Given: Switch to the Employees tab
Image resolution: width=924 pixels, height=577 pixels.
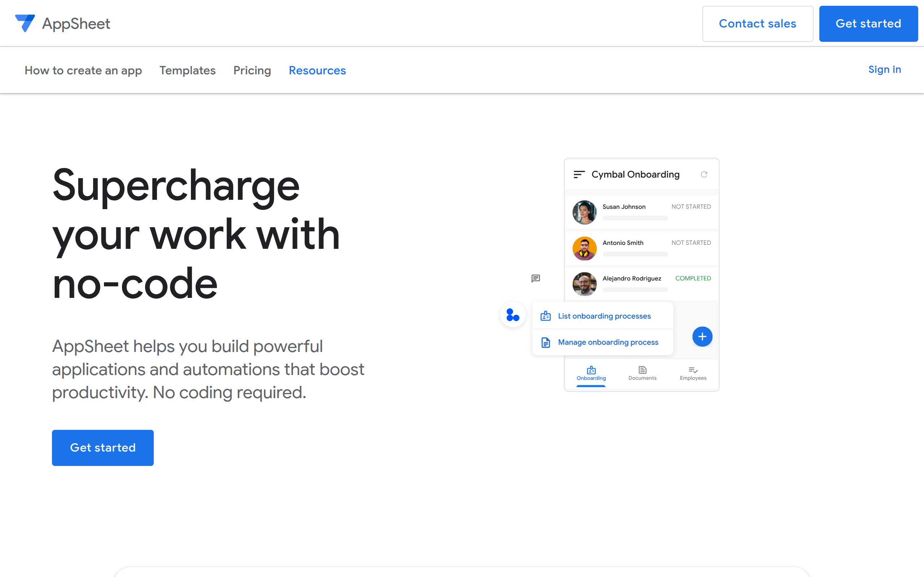Looking at the screenshot, I should coord(693,373).
